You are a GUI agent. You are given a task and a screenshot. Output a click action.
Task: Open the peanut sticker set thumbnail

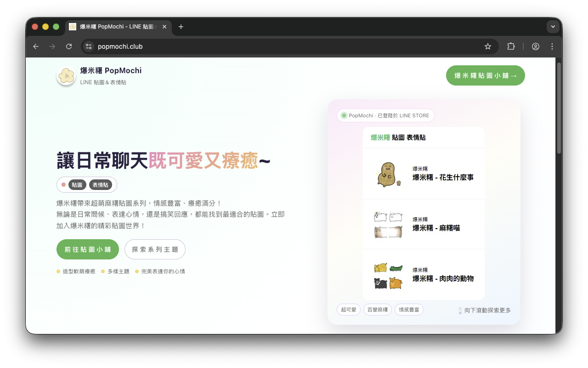pyautogui.click(x=388, y=174)
